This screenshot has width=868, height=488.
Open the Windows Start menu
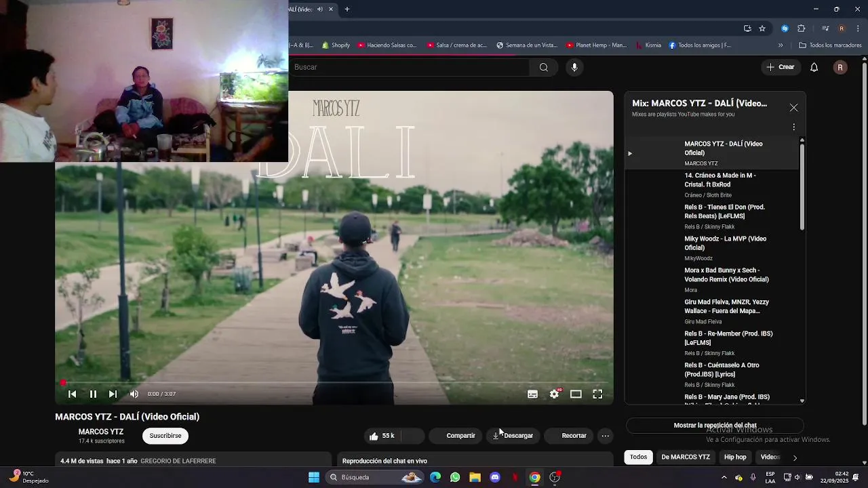[x=314, y=477]
